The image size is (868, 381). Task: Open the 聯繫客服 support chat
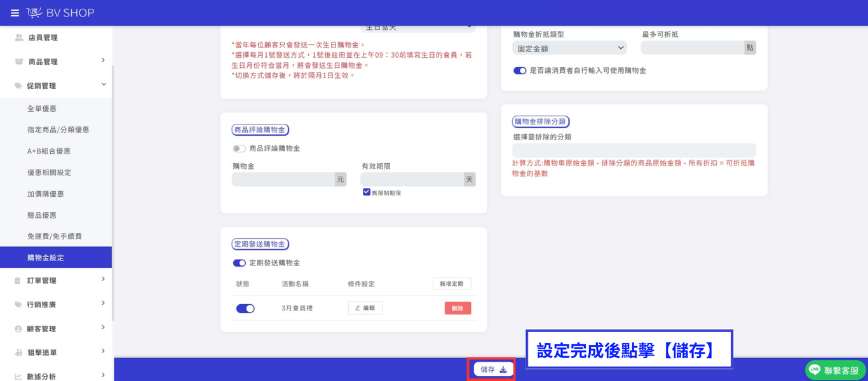(x=835, y=370)
